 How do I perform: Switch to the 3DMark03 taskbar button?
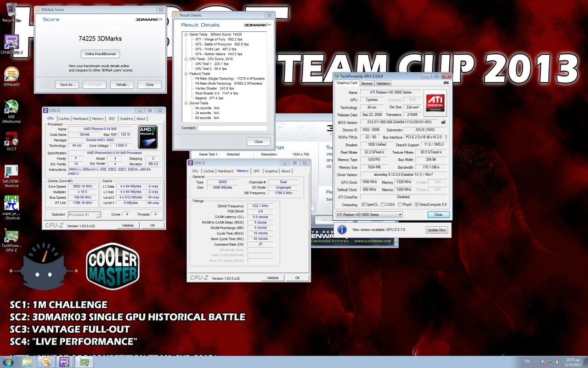(x=46, y=362)
